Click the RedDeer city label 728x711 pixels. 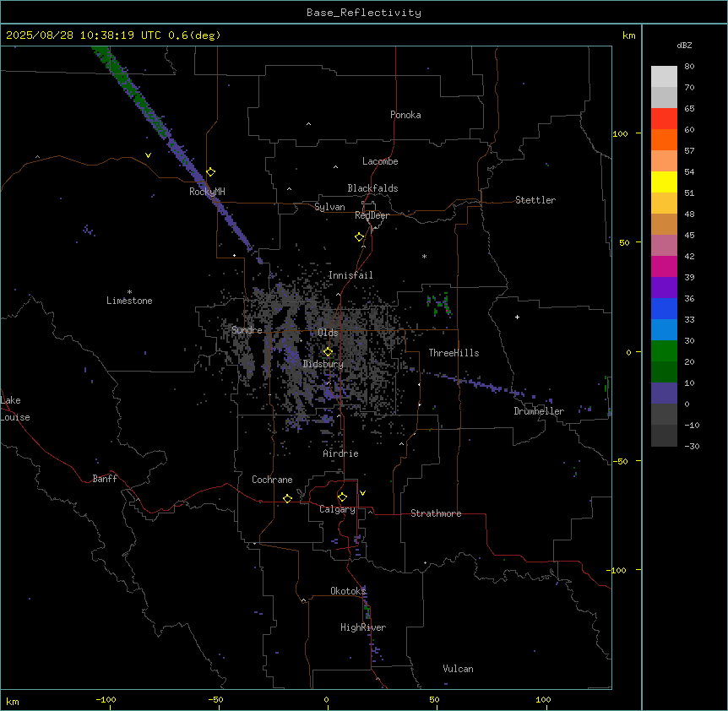click(x=372, y=215)
